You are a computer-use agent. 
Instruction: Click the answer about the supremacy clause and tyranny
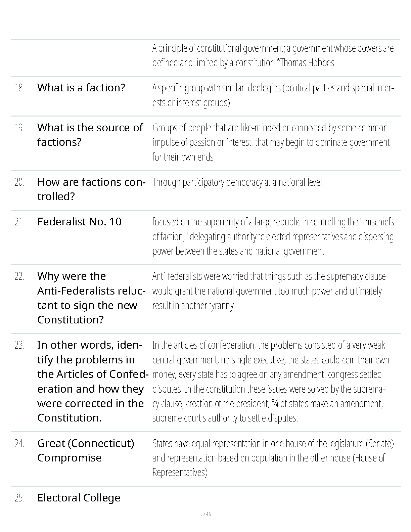(269, 291)
